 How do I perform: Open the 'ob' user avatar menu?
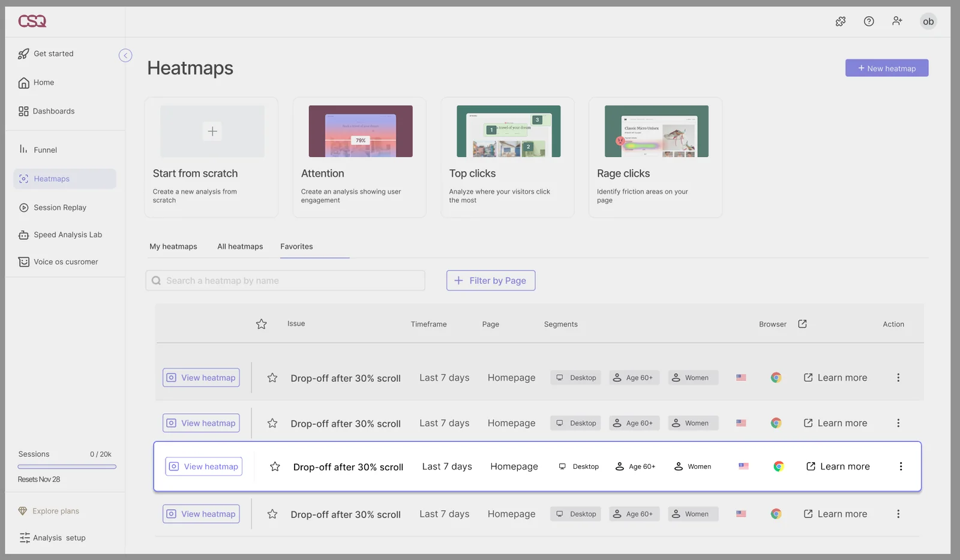tap(928, 22)
